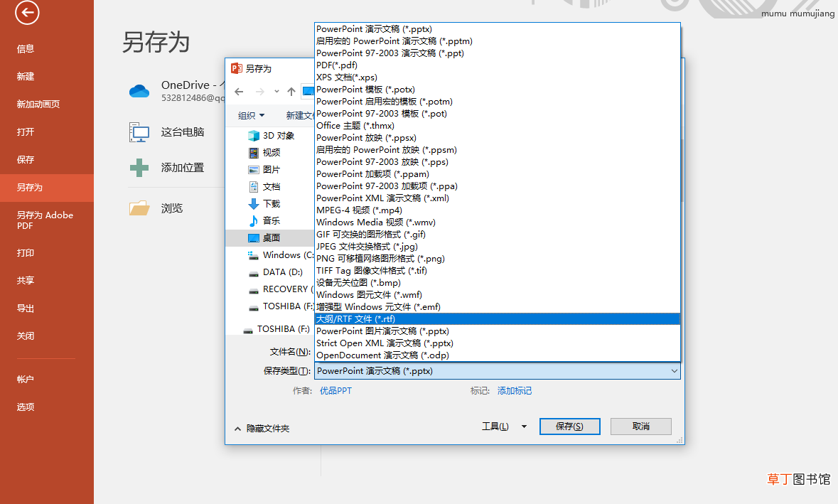Choose PowerPoint 模板 (*.potx)
Viewport: 838px width, 504px height.
pyautogui.click(x=497, y=90)
